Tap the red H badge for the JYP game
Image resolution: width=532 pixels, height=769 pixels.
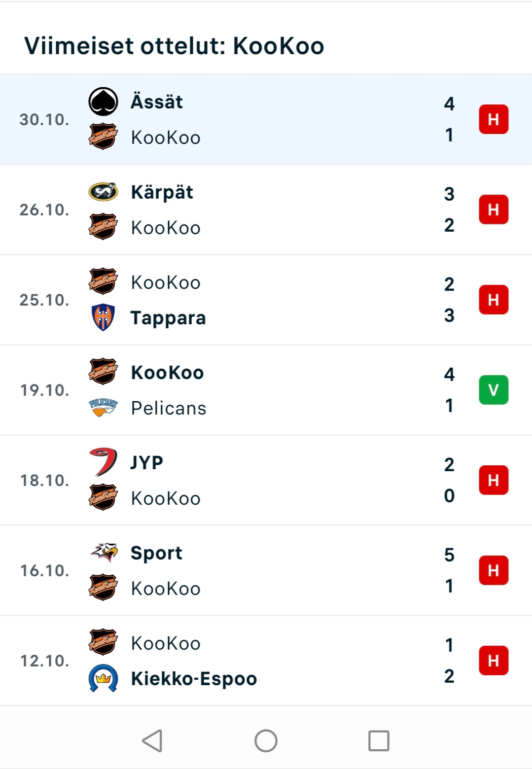494,480
